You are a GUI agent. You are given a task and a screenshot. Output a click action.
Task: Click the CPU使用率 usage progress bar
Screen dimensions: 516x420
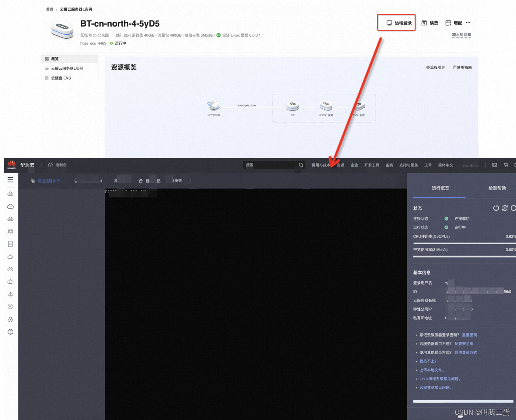[464, 243]
